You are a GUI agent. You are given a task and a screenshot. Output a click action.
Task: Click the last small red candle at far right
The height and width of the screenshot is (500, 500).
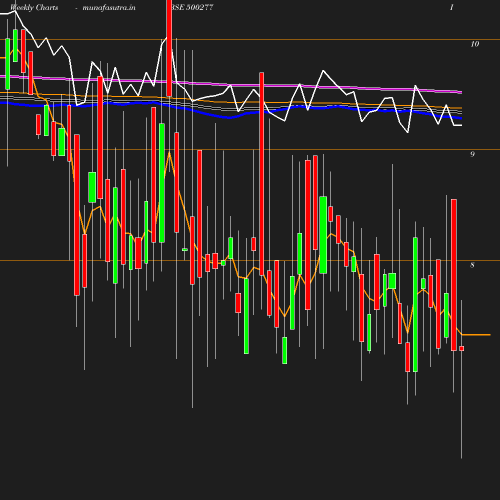tap(462, 348)
